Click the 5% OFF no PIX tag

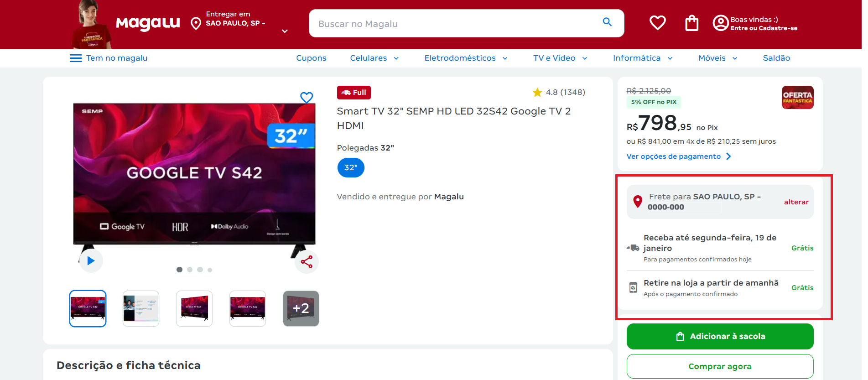pos(654,102)
